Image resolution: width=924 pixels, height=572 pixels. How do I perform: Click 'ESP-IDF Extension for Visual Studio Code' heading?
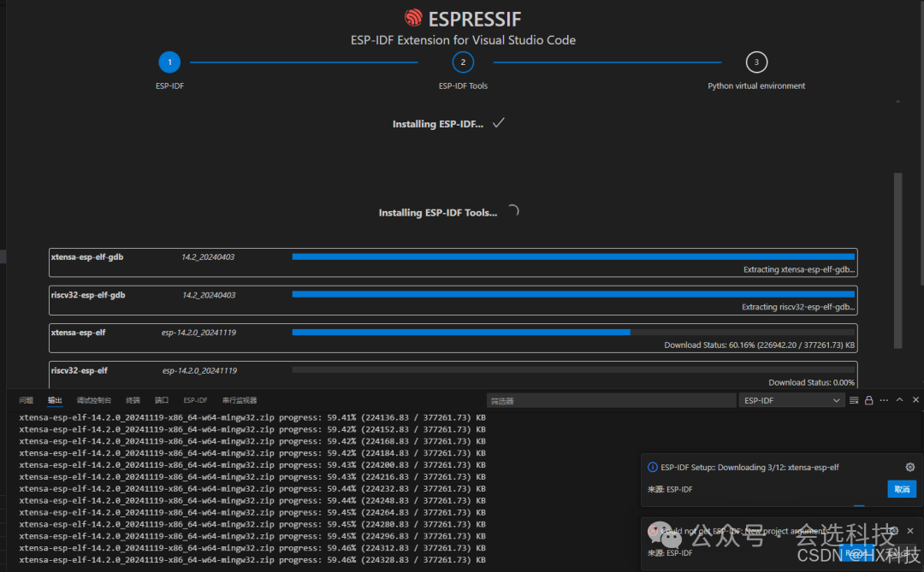point(463,40)
